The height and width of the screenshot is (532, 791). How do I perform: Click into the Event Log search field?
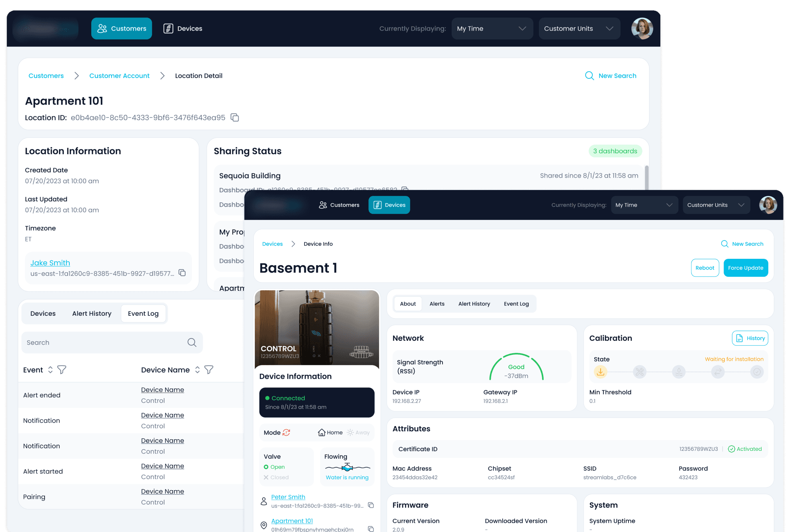[104, 342]
